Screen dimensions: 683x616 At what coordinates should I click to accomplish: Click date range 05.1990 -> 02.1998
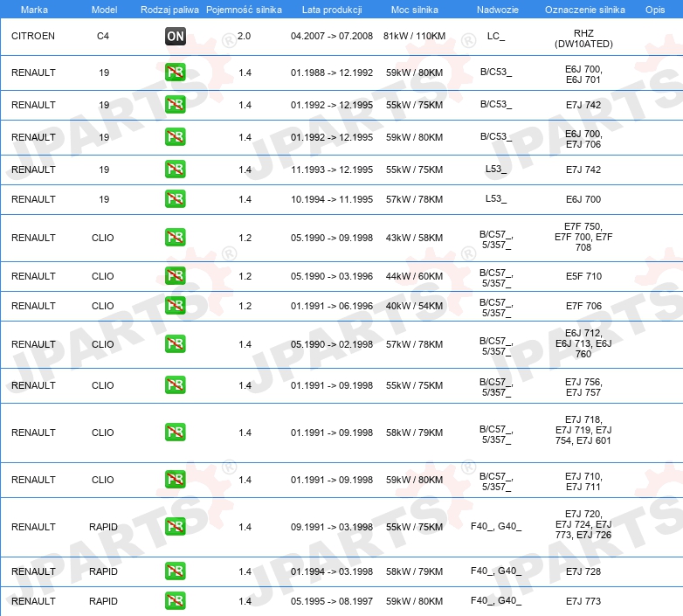[x=332, y=344]
